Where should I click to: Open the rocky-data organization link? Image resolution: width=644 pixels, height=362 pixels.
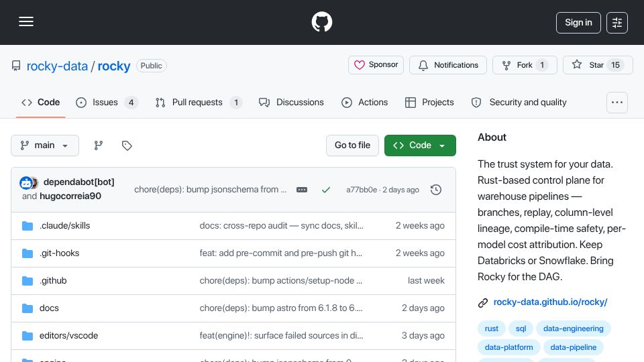tap(57, 66)
